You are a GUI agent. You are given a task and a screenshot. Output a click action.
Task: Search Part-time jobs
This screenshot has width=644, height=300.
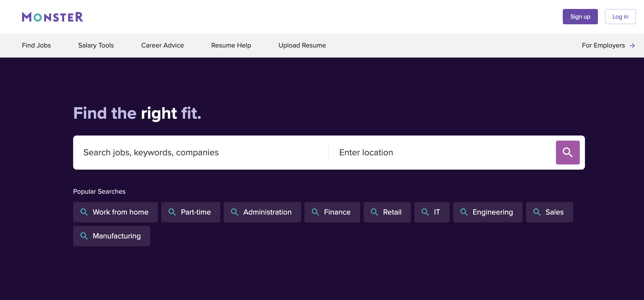coord(190,212)
